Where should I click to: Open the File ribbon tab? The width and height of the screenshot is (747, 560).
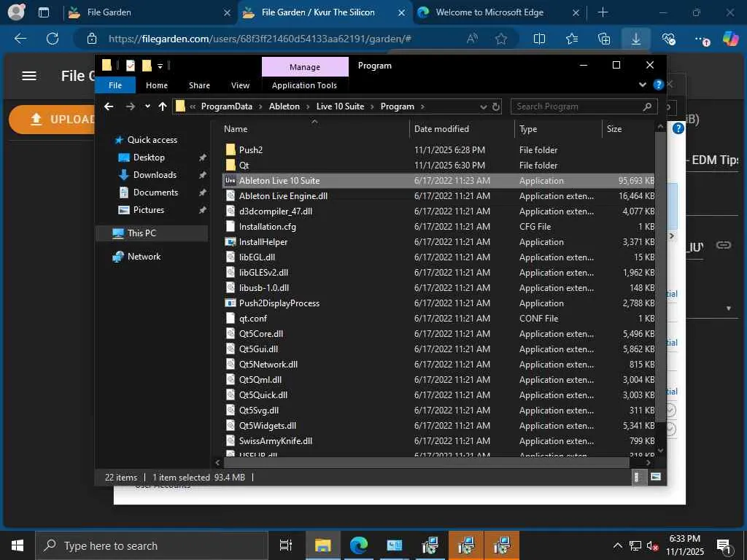point(115,85)
